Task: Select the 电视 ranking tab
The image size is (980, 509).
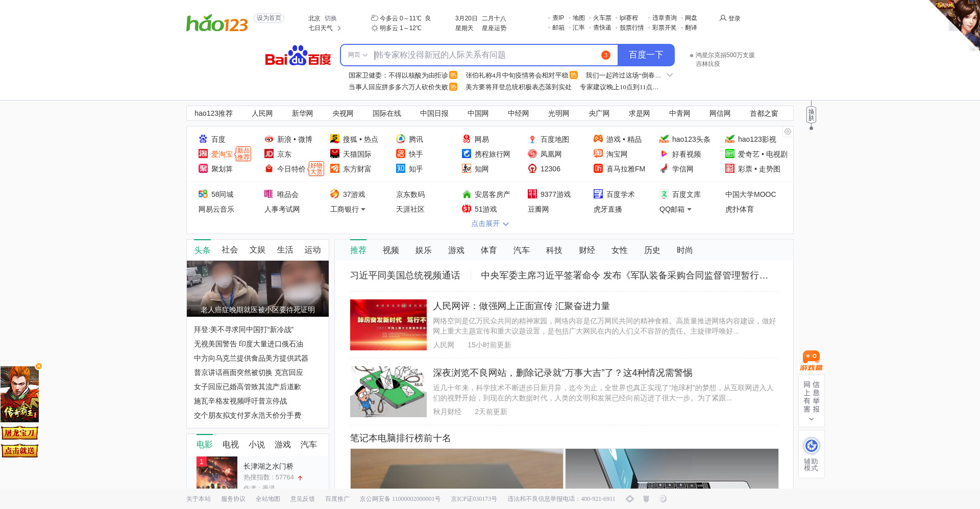Action: coord(231,445)
